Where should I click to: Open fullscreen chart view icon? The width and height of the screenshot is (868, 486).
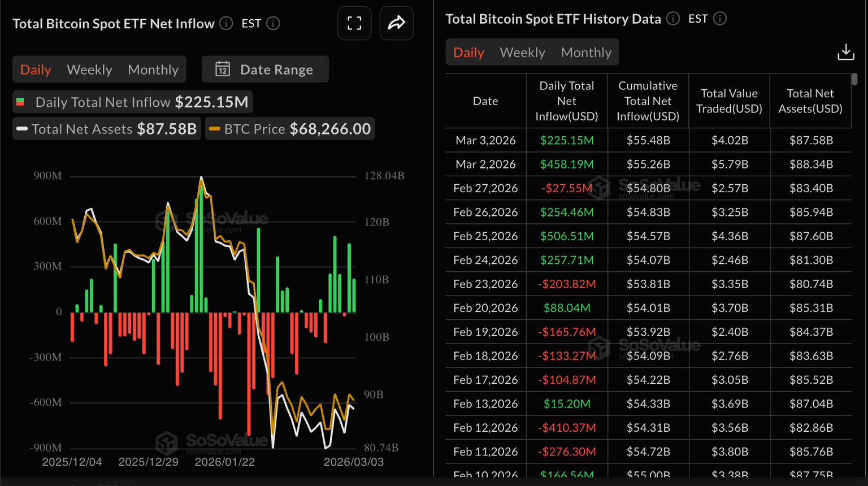coord(354,23)
